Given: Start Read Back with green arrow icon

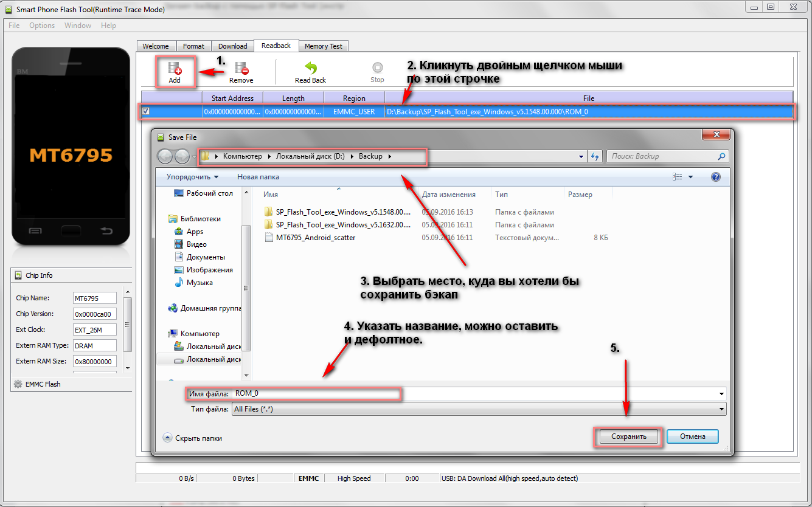Looking at the screenshot, I should point(310,68).
